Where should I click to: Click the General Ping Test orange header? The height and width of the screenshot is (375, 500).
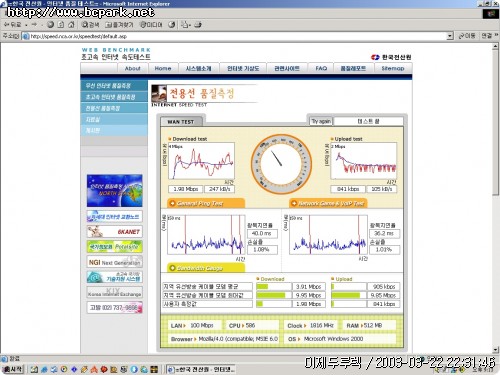tap(206, 203)
